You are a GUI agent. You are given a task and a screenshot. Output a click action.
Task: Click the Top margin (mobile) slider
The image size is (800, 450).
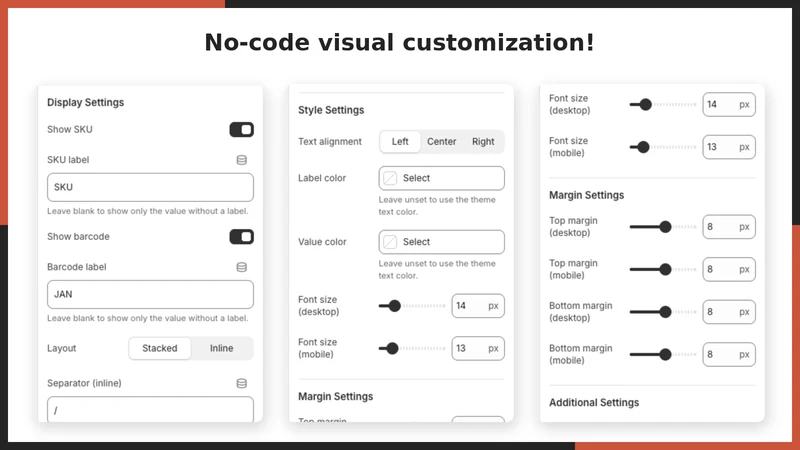click(663, 269)
